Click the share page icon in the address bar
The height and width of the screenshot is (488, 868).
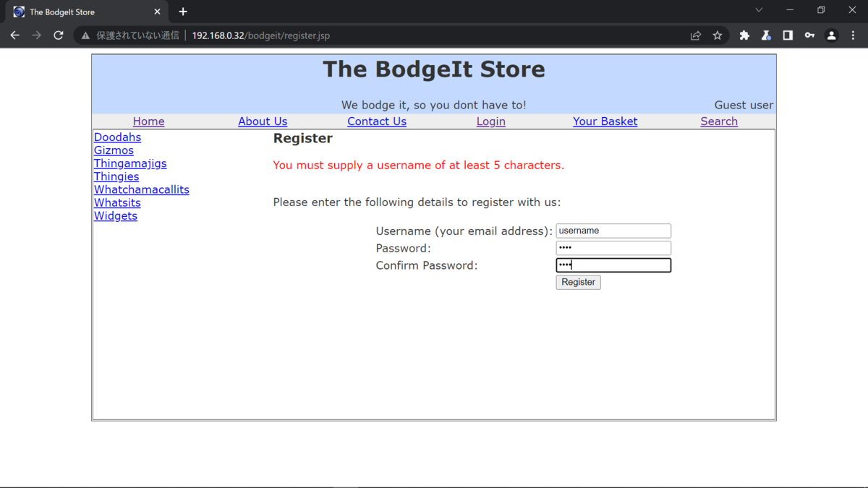pos(696,35)
